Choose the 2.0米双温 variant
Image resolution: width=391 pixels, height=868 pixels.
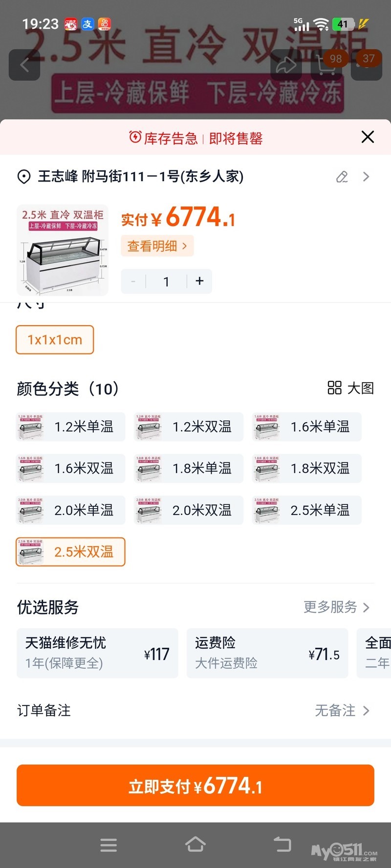coord(189,511)
